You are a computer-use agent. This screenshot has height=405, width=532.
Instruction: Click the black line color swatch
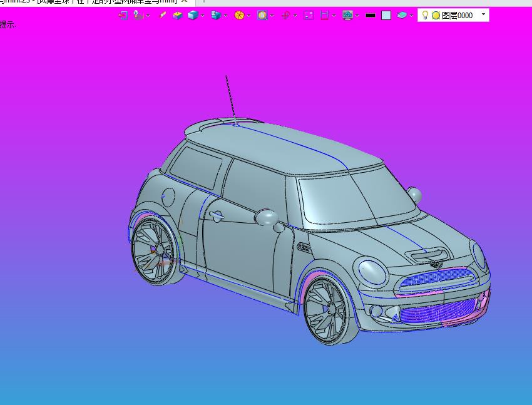click(371, 15)
